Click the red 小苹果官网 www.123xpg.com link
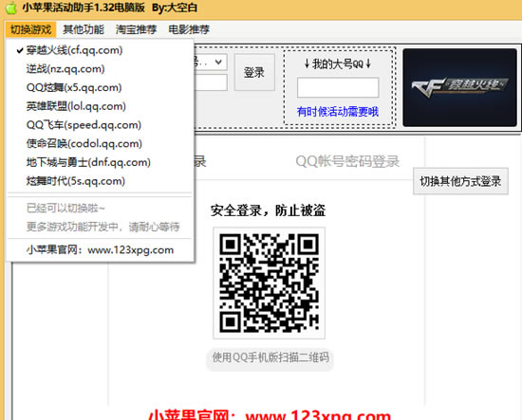This screenshot has width=522, height=420. 269,414
